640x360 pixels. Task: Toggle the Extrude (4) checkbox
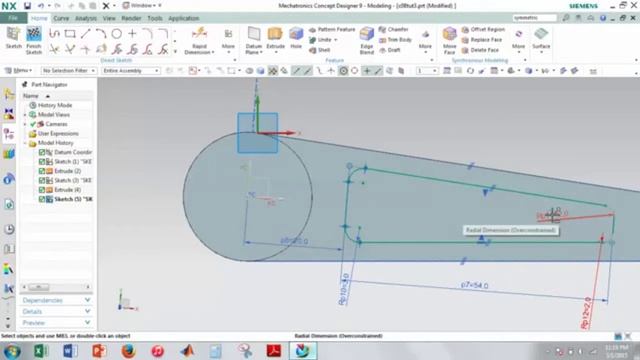click(42, 190)
